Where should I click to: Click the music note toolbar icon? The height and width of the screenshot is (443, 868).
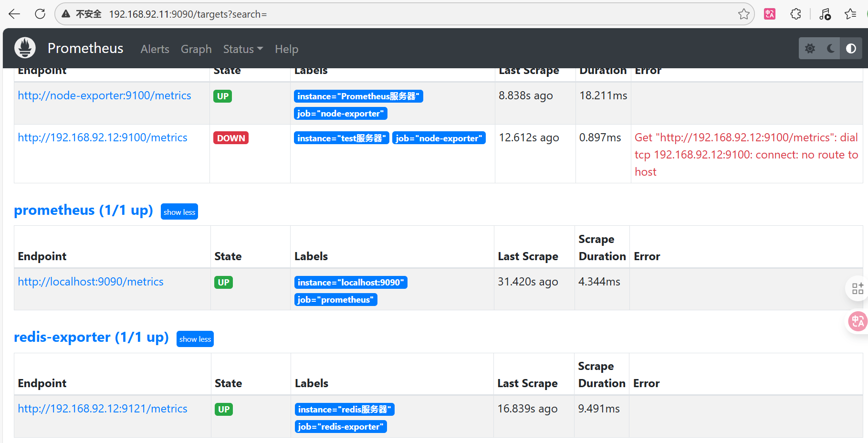pos(825,14)
